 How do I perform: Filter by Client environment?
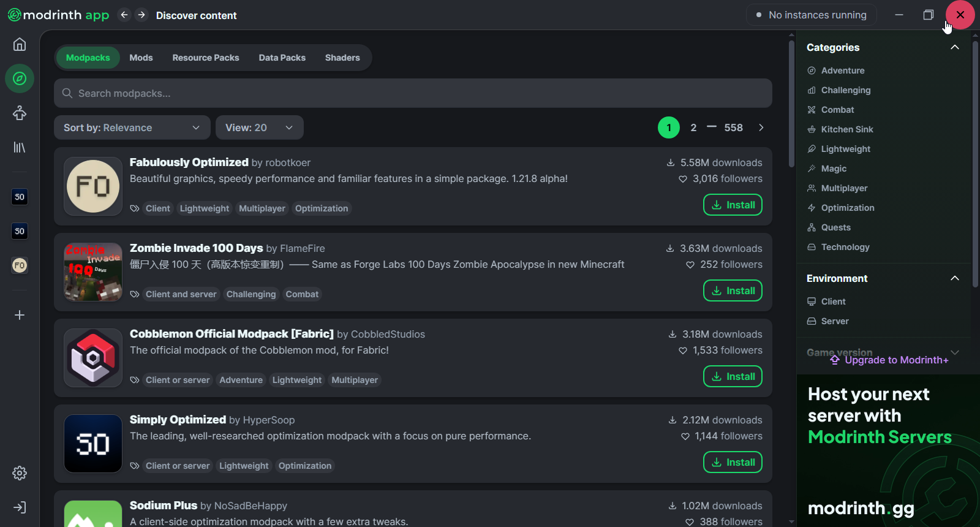point(826,301)
